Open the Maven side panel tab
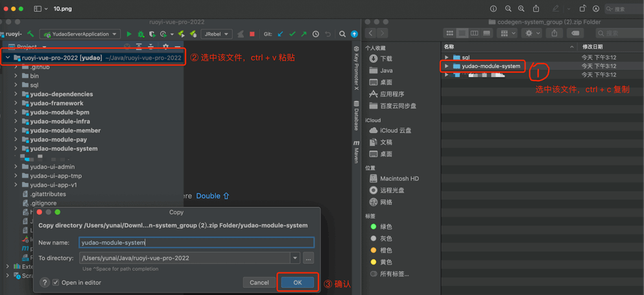 [x=356, y=152]
